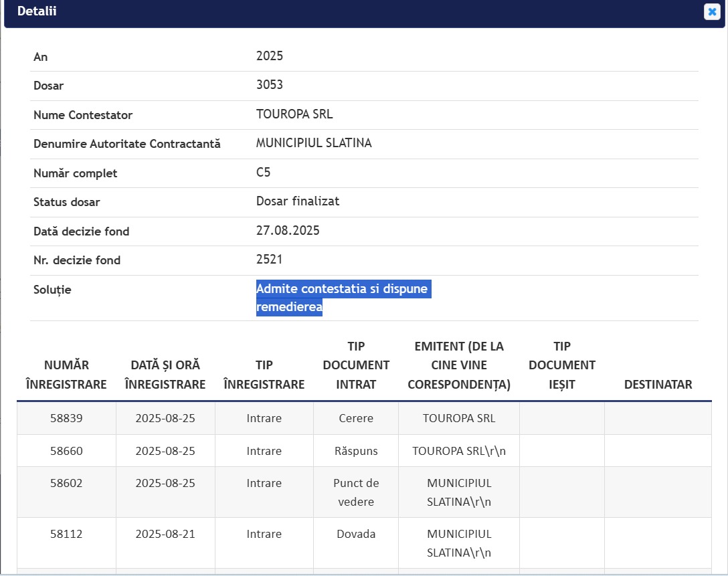Click the Tip Document Ieșit header
This screenshot has height=576, width=728.
point(561,365)
